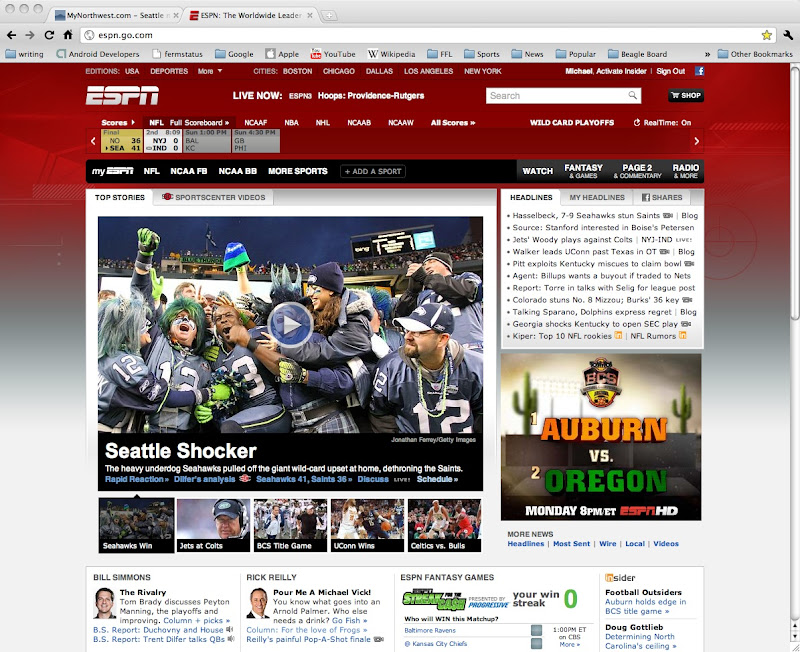This screenshot has width=800, height=652.
Task: Open the Other Bookmarks folder
Action: pos(755,54)
